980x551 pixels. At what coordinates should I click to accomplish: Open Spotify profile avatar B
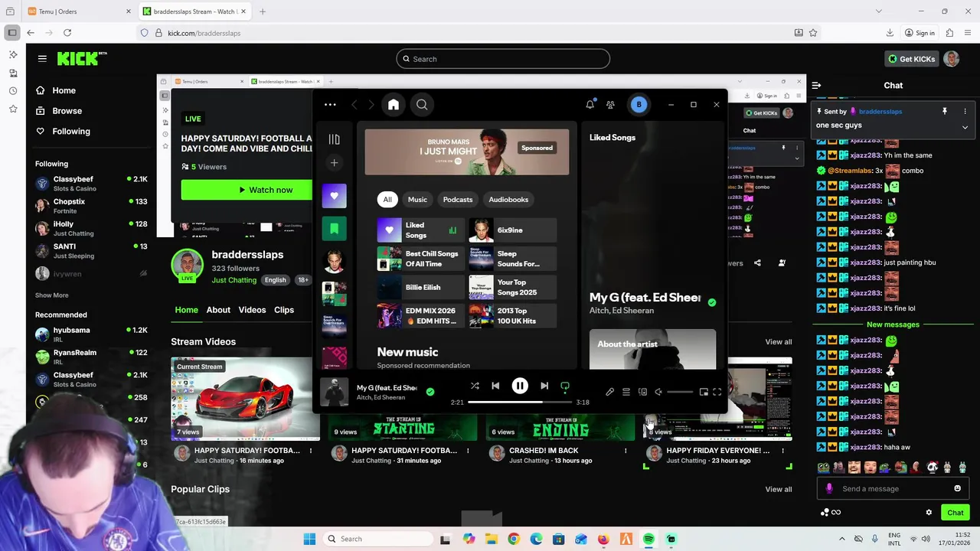(x=639, y=105)
